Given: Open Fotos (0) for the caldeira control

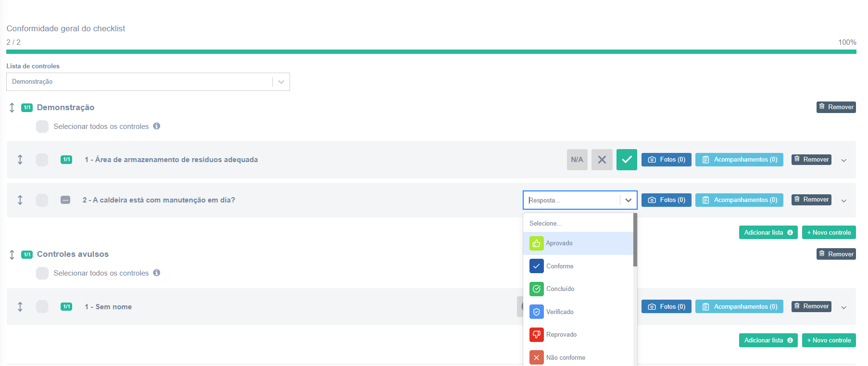Looking at the screenshot, I should coord(667,200).
